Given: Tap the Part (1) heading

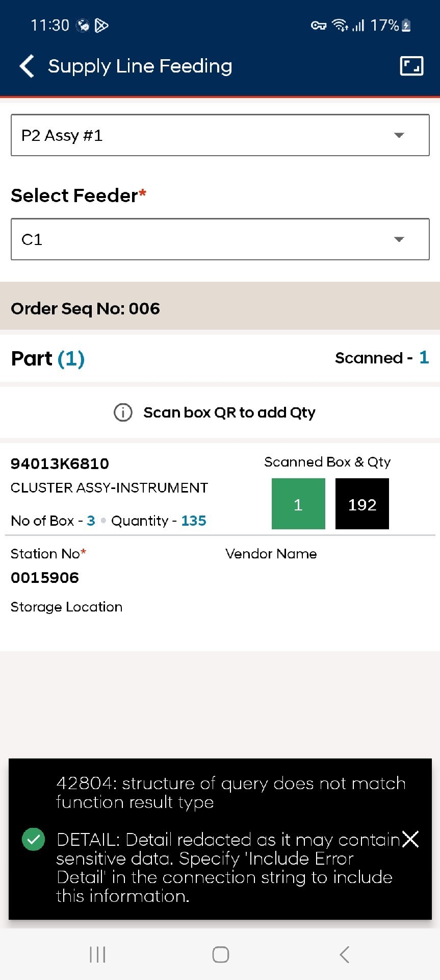Looking at the screenshot, I should 48,358.
